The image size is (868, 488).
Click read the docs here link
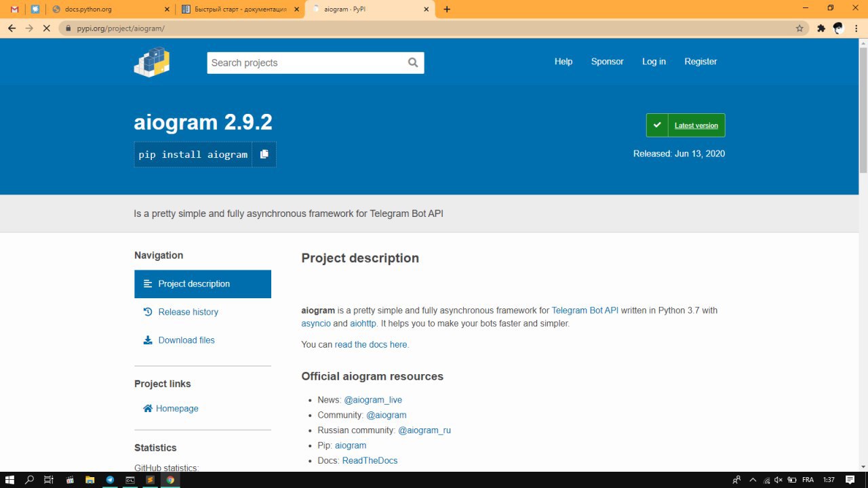coord(372,345)
